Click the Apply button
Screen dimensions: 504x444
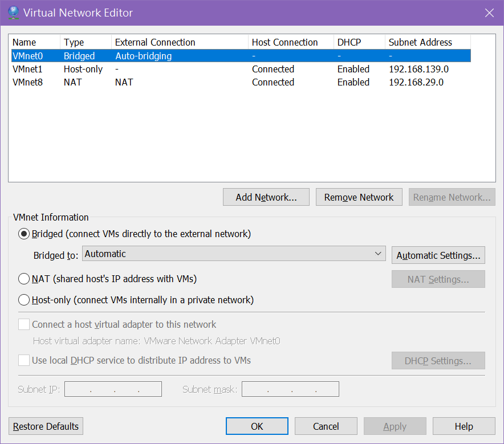[395, 426]
